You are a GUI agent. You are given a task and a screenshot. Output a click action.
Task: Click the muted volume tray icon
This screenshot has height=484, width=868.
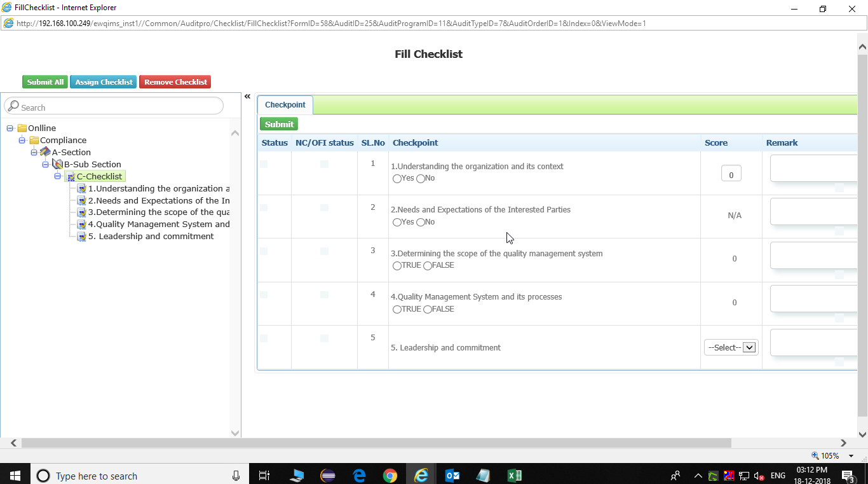click(759, 476)
